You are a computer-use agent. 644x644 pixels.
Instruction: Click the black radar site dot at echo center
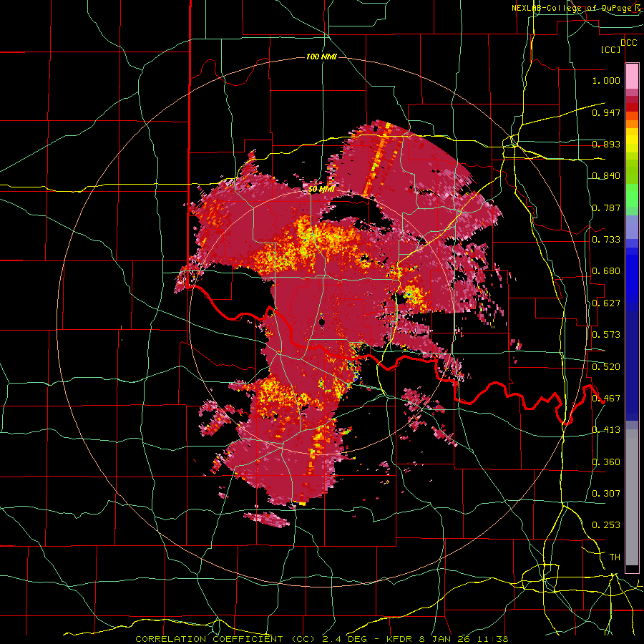pyautogui.click(x=322, y=322)
